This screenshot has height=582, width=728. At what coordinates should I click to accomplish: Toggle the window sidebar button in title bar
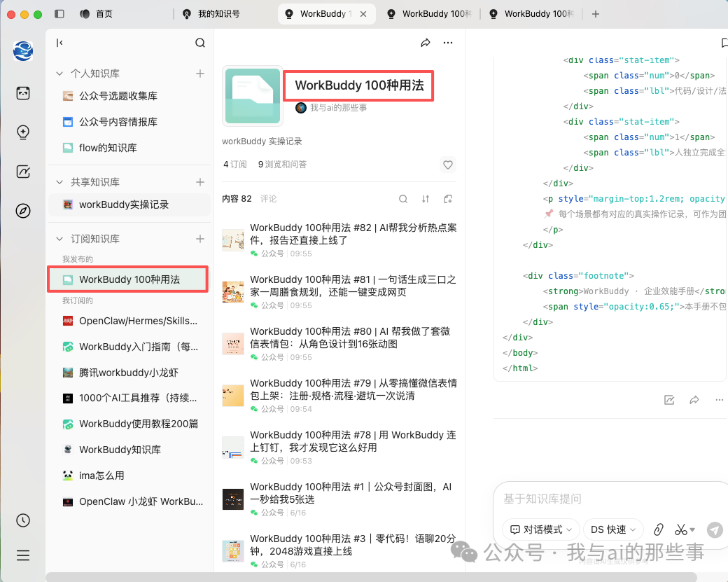tap(59, 14)
